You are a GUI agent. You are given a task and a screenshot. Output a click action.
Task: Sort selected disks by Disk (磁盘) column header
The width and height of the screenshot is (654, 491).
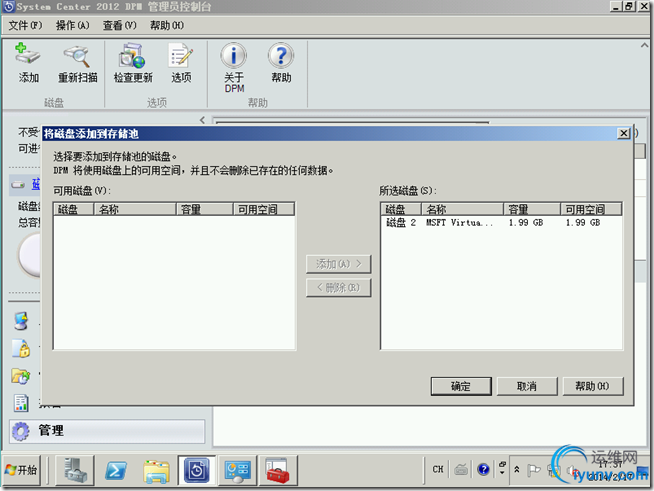click(401, 209)
